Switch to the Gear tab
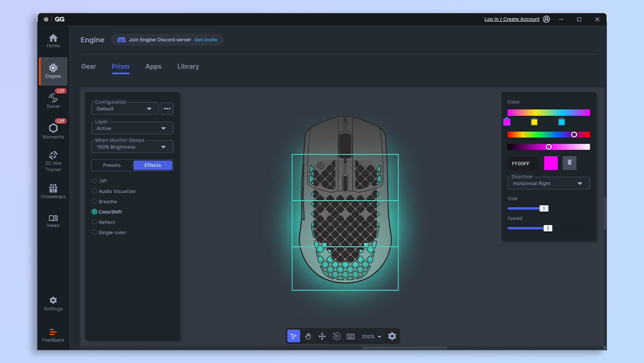 click(89, 67)
